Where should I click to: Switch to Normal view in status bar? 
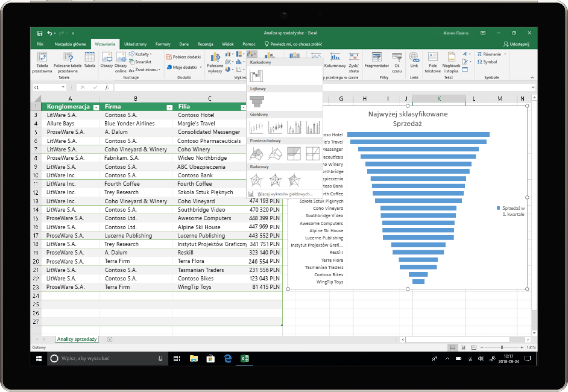tap(453, 348)
